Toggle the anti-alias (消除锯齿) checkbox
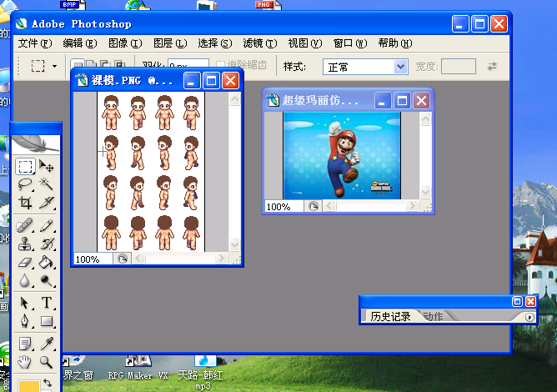This screenshot has height=392, width=557. coord(220,65)
